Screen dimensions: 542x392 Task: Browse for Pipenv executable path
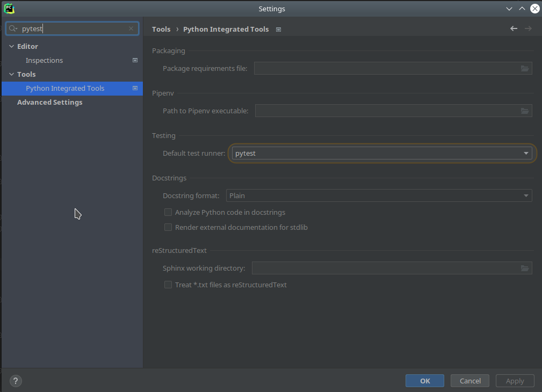click(x=525, y=111)
